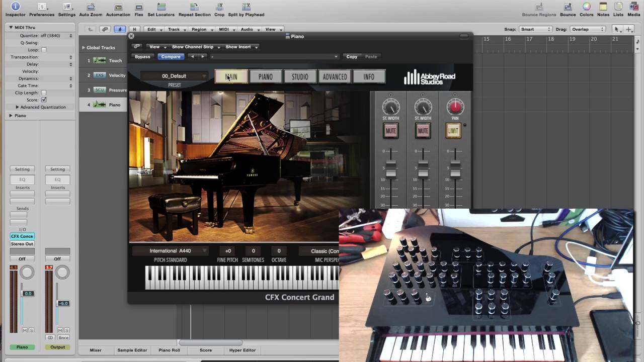The width and height of the screenshot is (644, 362).
Task: Click Stereo Out output slot
Action: coord(22,244)
